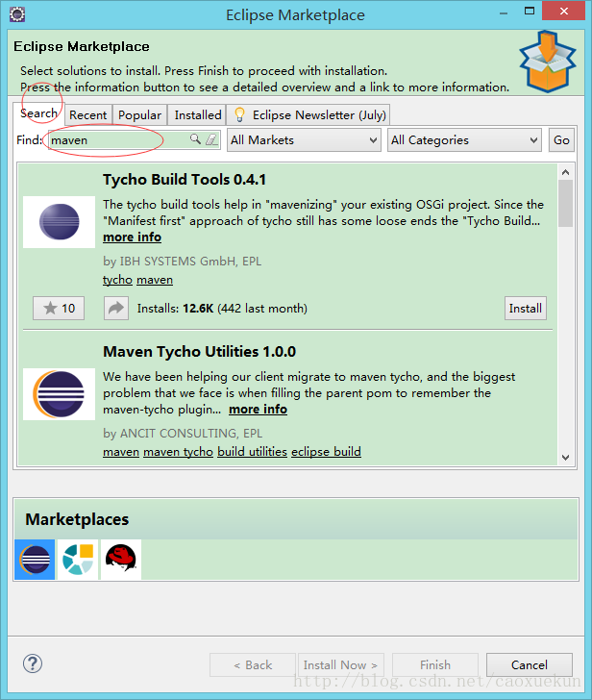Click the Marketplaces heading
Screen dimensions: 592x700
click(77, 519)
